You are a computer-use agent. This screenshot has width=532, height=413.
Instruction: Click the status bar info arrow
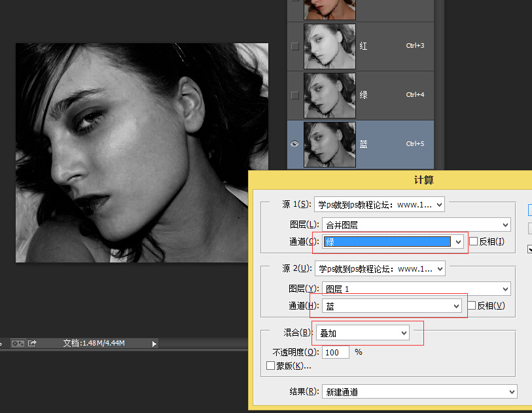click(154, 343)
